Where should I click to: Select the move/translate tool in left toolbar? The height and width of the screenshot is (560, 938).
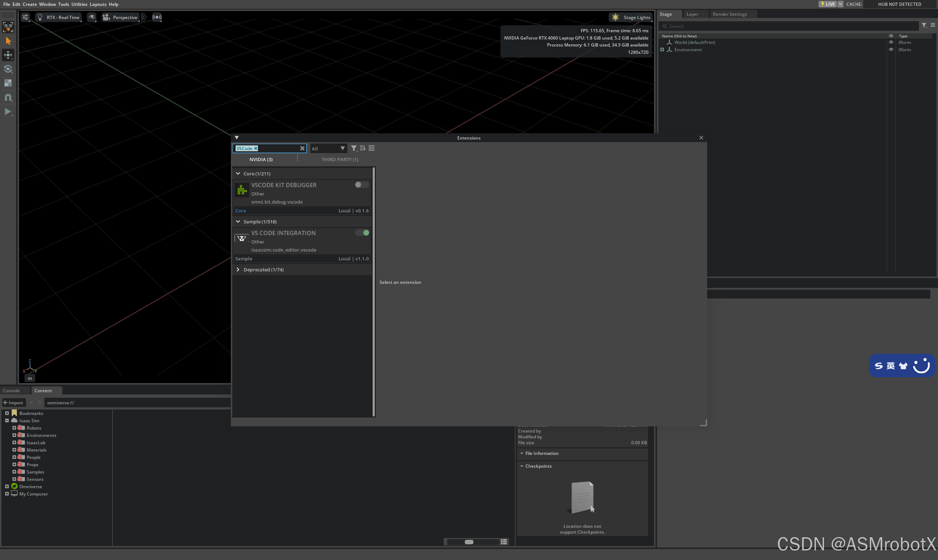[x=8, y=55]
